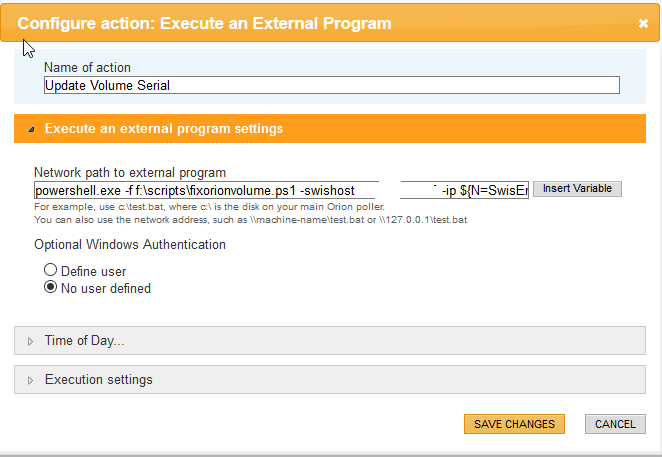Click the No user defined label text
This screenshot has height=457, width=662.
coord(106,289)
